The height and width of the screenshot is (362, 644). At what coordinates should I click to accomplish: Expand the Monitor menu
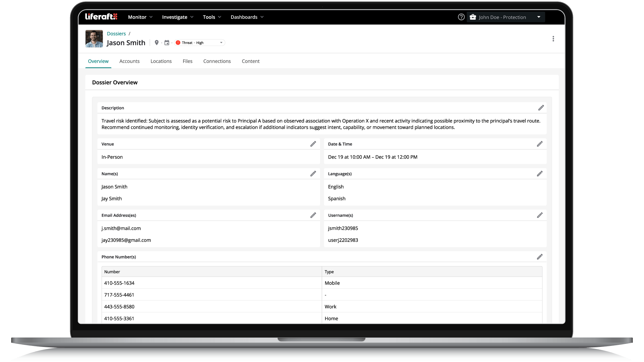tap(141, 17)
